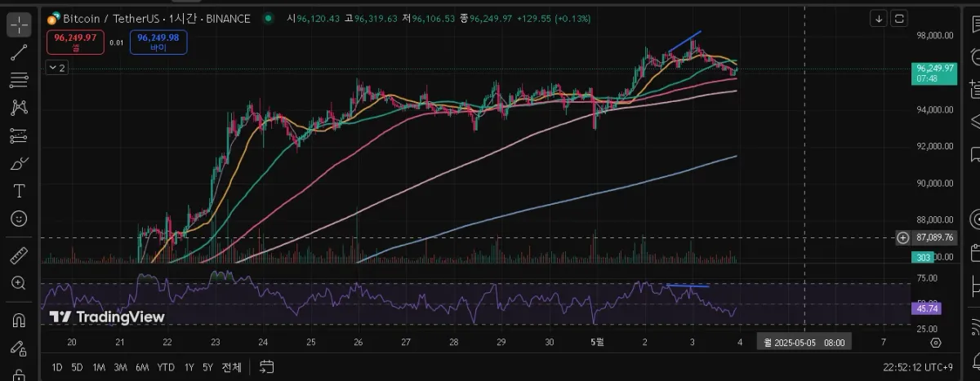Open the forecasting and position tools
This screenshot has height=381, width=980.
click(19, 135)
